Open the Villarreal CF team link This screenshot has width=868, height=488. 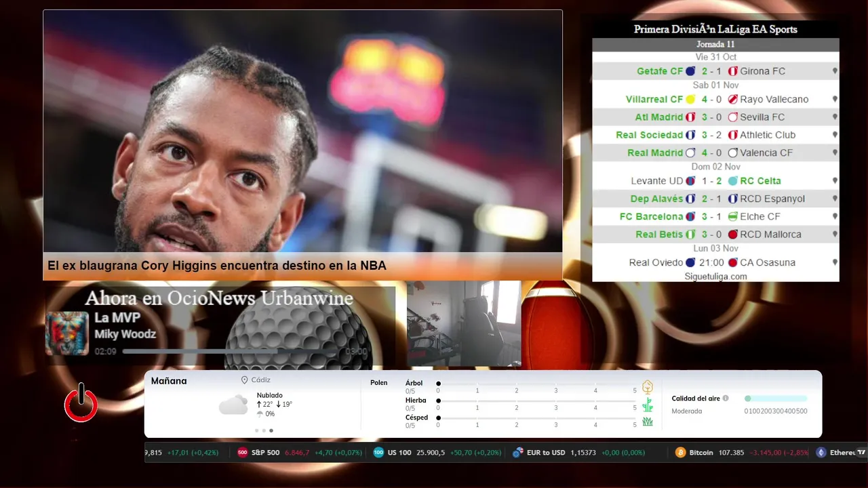click(x=654, y=100)
